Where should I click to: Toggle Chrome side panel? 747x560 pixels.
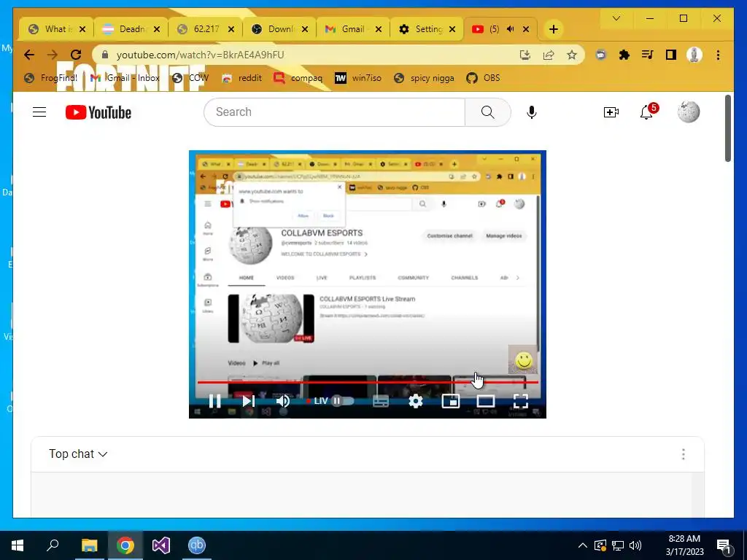[x=671, y=55]
